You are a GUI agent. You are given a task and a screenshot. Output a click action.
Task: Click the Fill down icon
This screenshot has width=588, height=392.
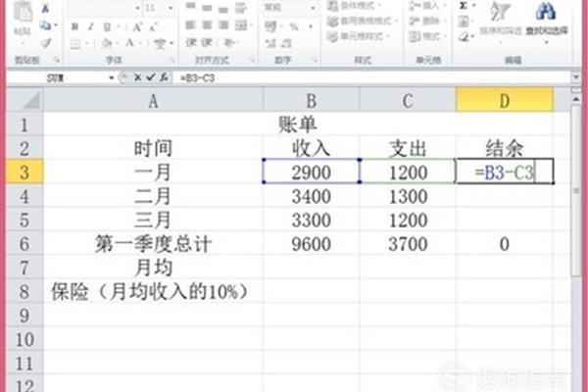464,22
